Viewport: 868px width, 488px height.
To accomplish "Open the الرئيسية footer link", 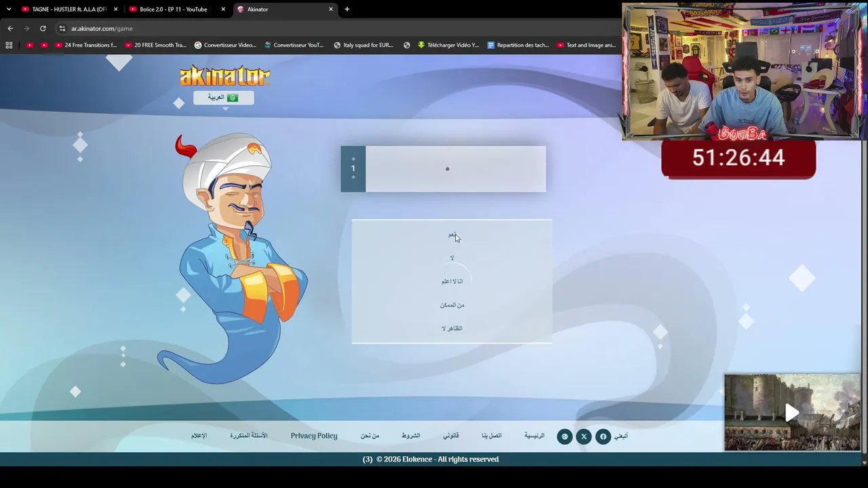I will 534,436.
